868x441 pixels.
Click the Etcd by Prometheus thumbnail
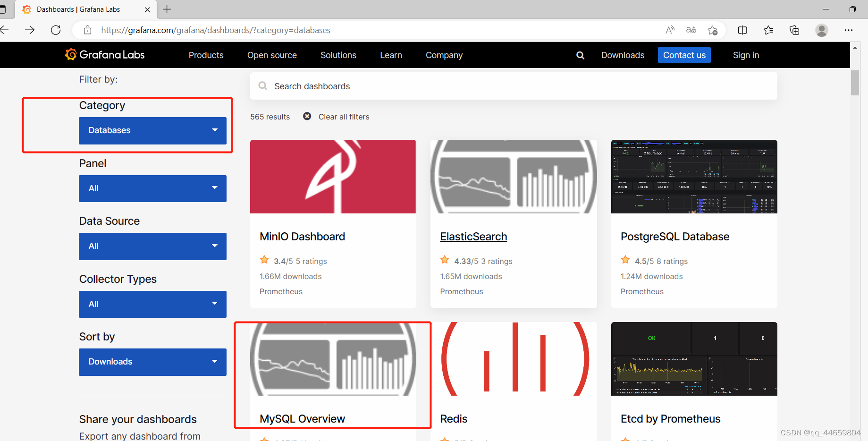(x=694, y=359)
